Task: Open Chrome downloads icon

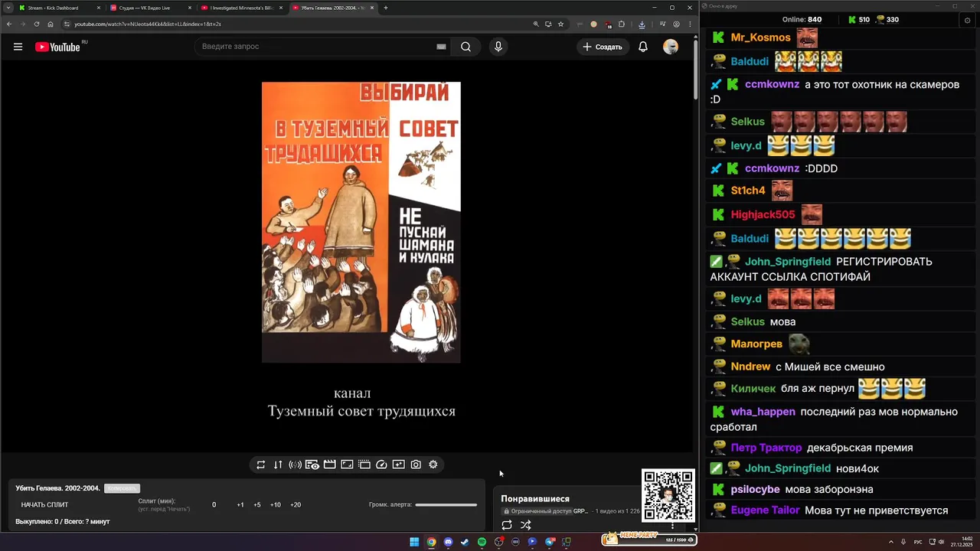Action: [x=642, y=24]
